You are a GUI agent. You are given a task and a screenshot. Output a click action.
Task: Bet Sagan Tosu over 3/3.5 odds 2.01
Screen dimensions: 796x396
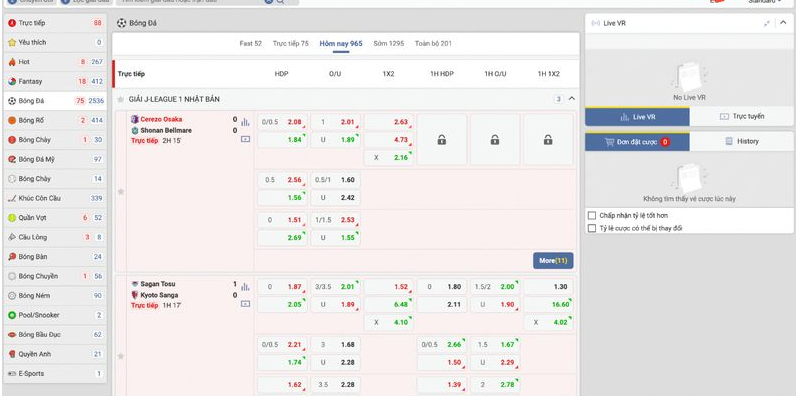point(336,287)
